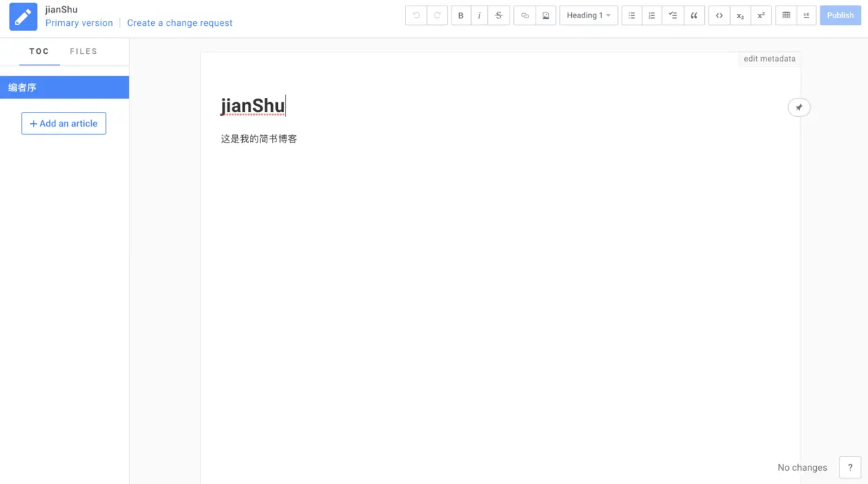This screenshot has height=484, width=868.
Task: Insert inline code formatting
Action: tap(719, 15)
